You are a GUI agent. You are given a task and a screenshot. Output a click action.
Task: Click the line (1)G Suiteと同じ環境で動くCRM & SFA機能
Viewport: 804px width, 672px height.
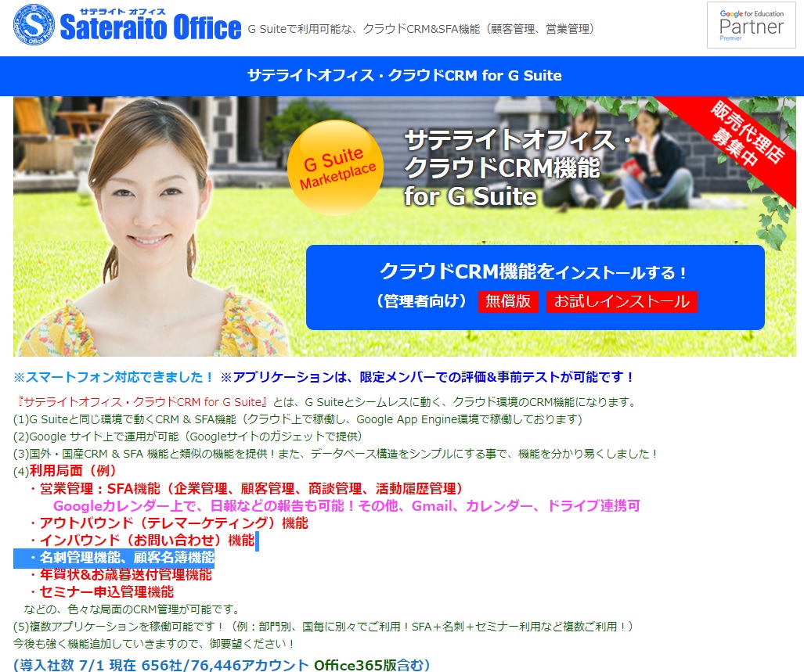(x=298, y=419)
